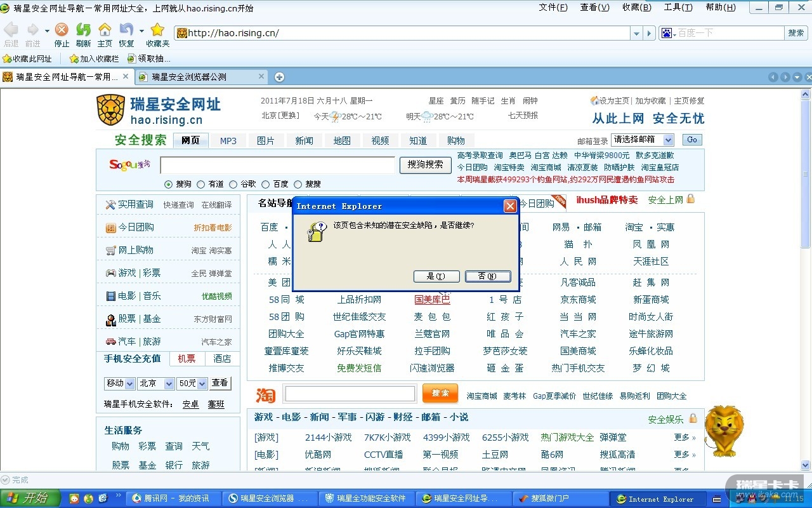The height and width of the screenshot is (508, 812).
Task: Select the 搜狗 search engine radio
Action: (168, 184)
